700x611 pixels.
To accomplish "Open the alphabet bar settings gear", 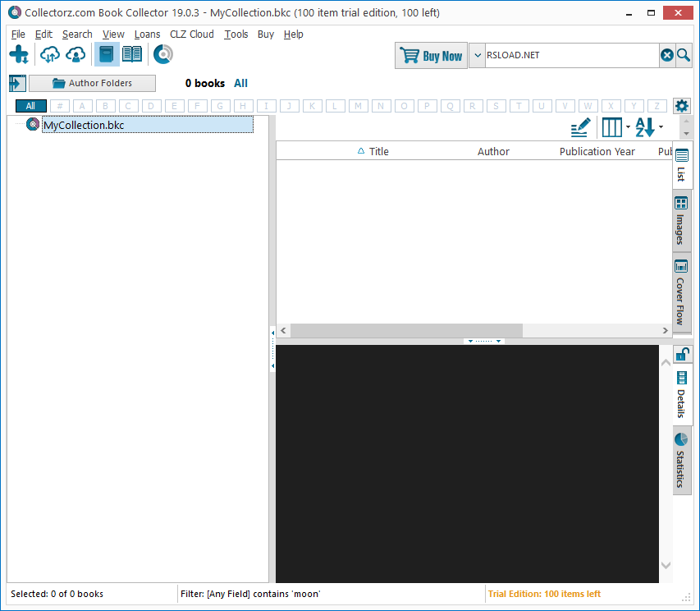I will point(682,106).
